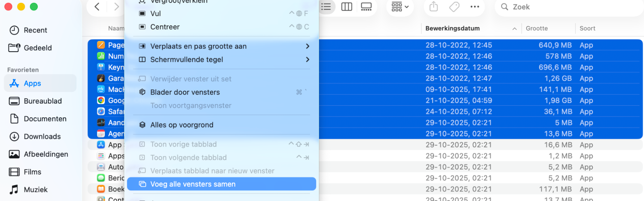Image resolution: width=644 pixels, height=201 pixels.
Task: Click the Downloads arrow icon
Action: [14, 136]
